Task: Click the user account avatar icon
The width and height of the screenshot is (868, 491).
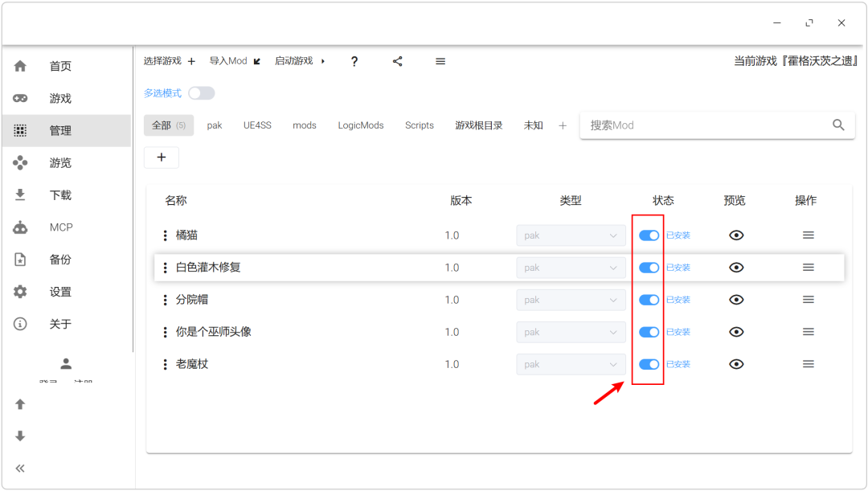Action: 66,364
